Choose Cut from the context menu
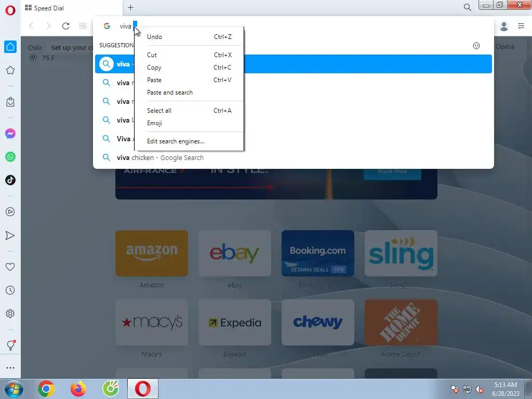This screenshot has width=532, height=399. [x=189, y=55]
